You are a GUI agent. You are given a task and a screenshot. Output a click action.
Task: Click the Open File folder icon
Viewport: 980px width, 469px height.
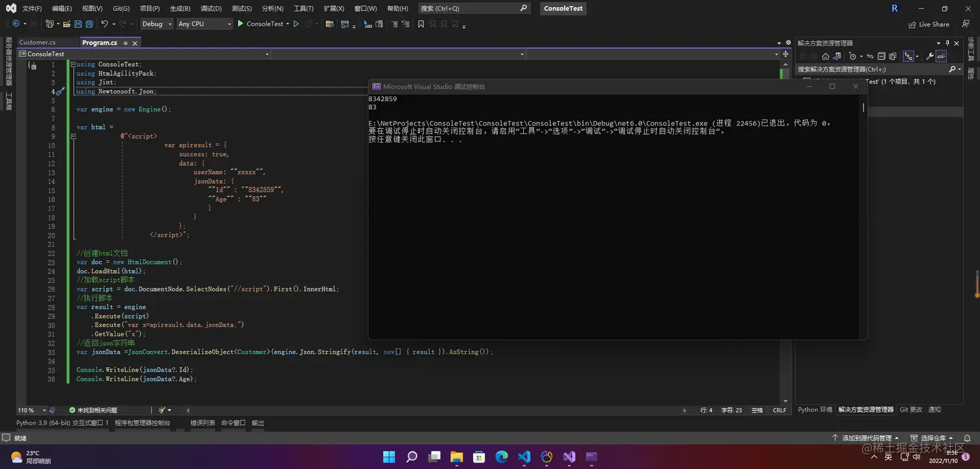coord(66,24)
